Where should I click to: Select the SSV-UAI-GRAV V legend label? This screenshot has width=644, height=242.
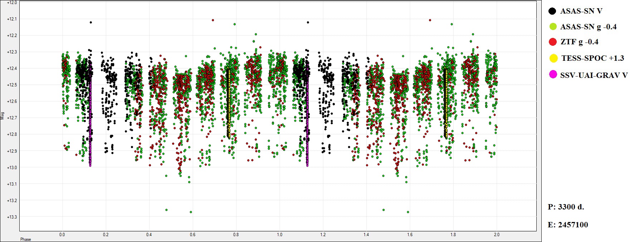coord(594,75)
